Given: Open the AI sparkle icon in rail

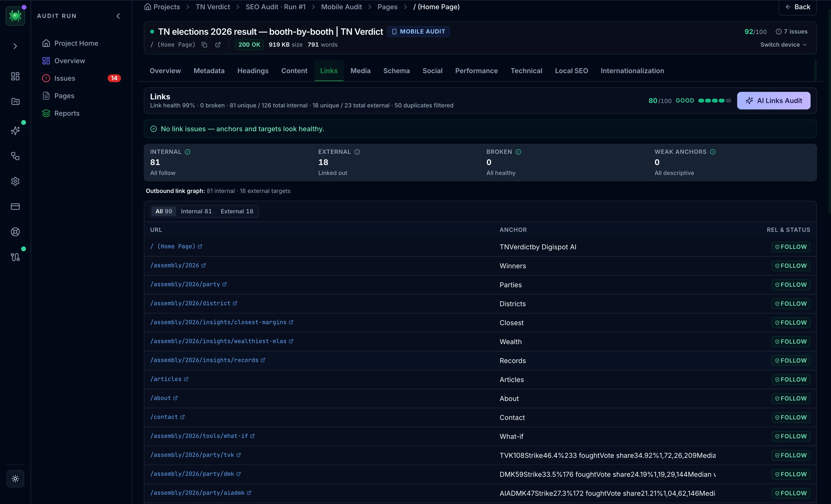Looking at the screenshot, I should pos(15,130).
